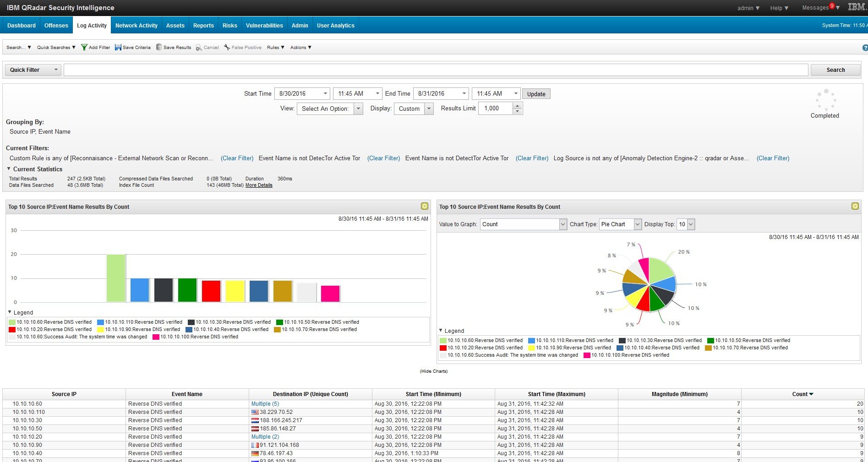Click the False Positive wrench icon
868x462 pixels.
tap(227, 47)
